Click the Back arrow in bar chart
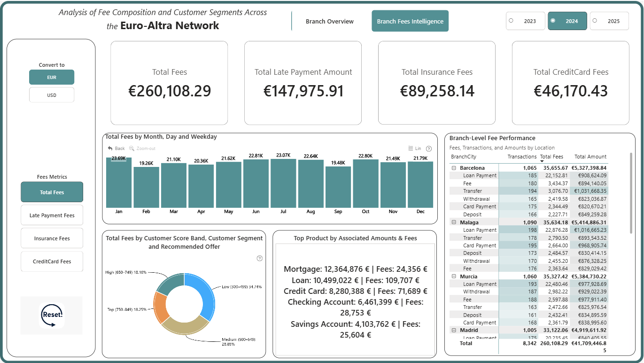Image resolution: width=644 pixels, height=363 pixels. (x=110, y=148)
